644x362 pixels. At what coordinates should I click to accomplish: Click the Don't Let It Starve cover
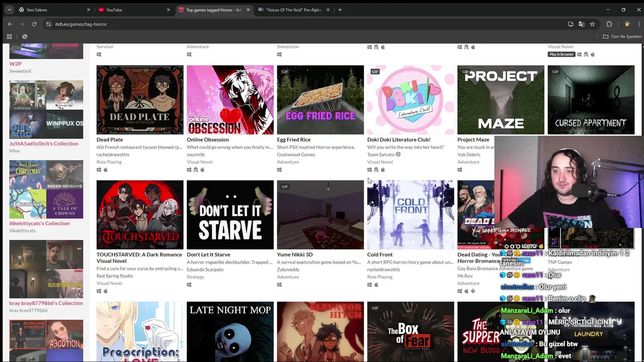(230, 215)
